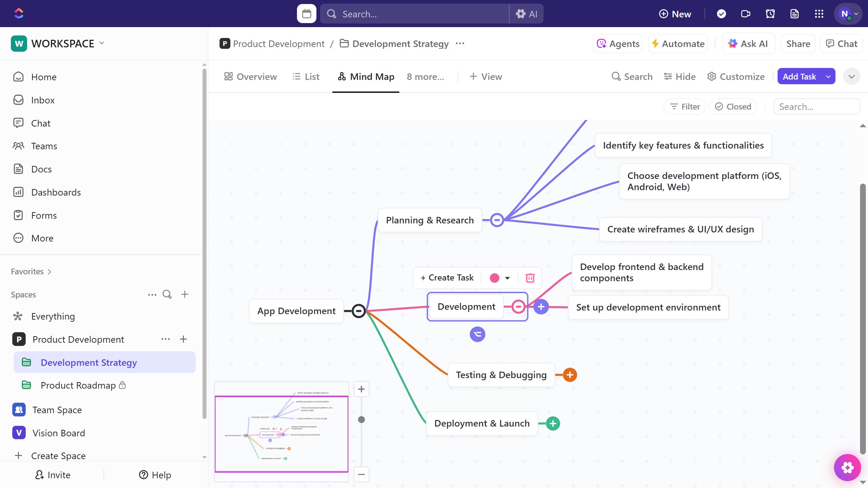The height and width of the screenshot is (488, 868).
Task: Open the Overview tab
Action: coord(250,77)
